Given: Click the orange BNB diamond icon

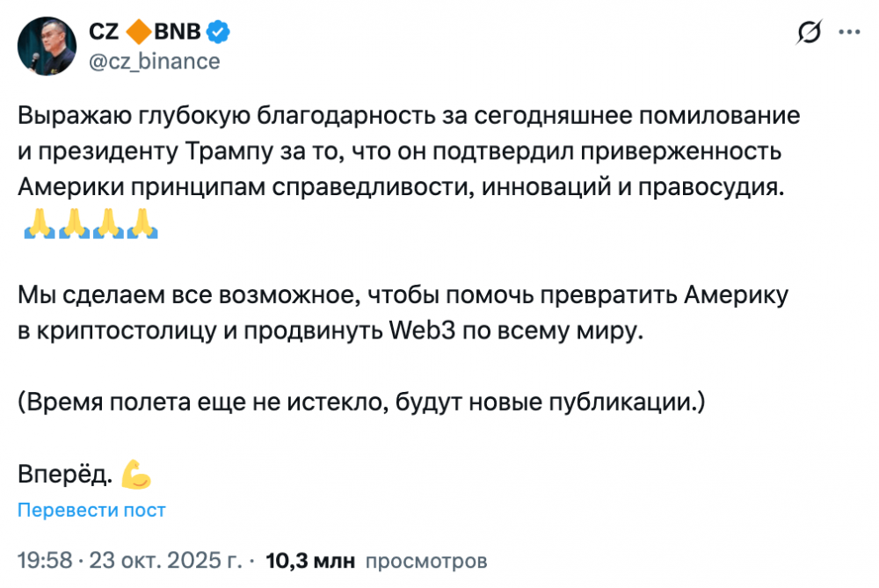Looking at the screenshot, I should pyautogui.click(x=138, y=33).
